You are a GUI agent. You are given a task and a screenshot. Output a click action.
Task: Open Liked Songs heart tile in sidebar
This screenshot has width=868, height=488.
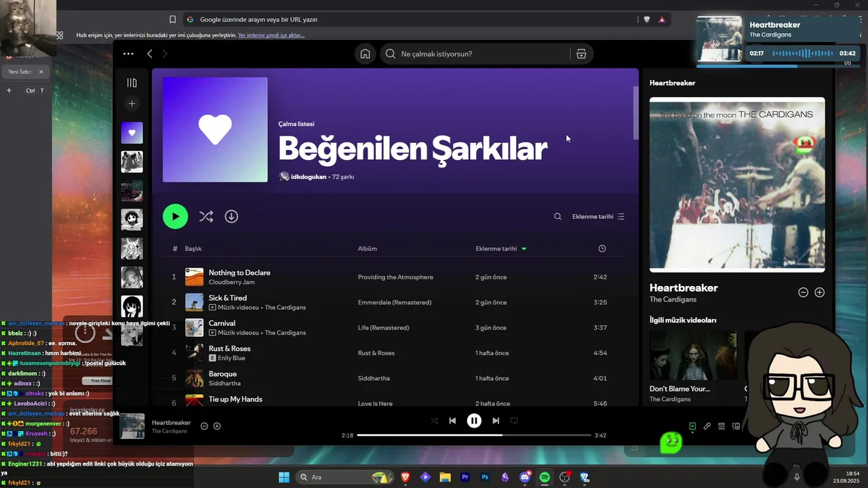point(132,133)
